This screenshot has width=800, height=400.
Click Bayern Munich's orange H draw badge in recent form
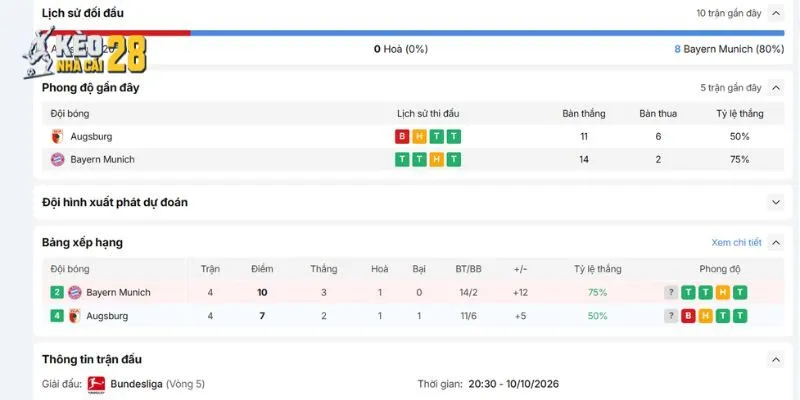(436, 160)
